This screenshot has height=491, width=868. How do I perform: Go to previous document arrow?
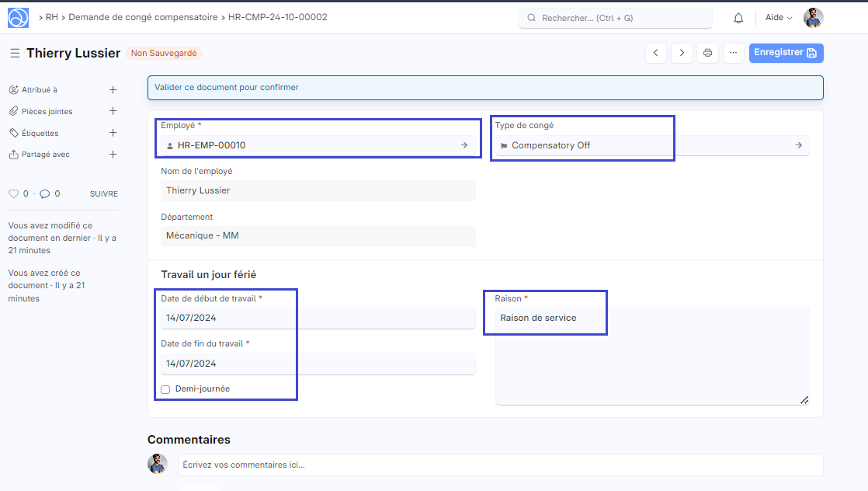pyautogui.click(x=656, y=53)
